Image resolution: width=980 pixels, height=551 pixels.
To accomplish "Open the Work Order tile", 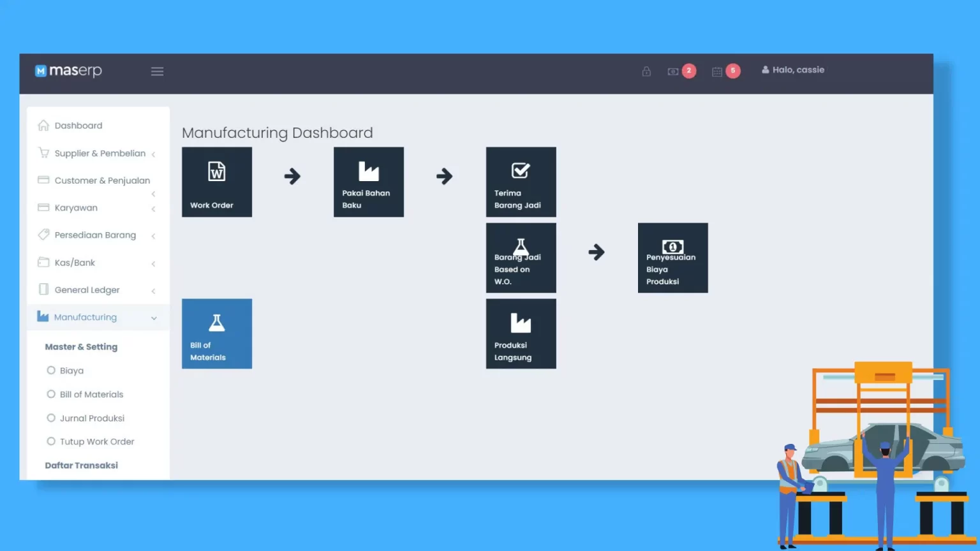I will [217, 182].
